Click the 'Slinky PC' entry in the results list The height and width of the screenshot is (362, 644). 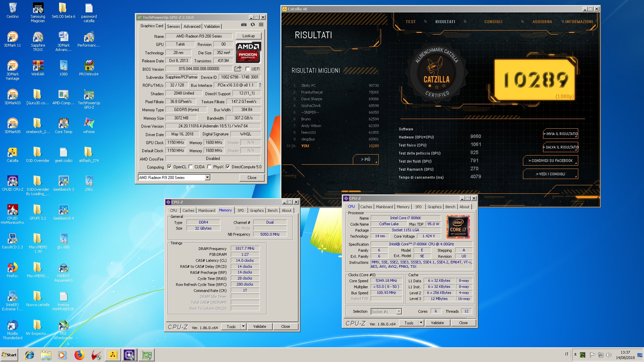pyautogui.click(x=308, y=85)
